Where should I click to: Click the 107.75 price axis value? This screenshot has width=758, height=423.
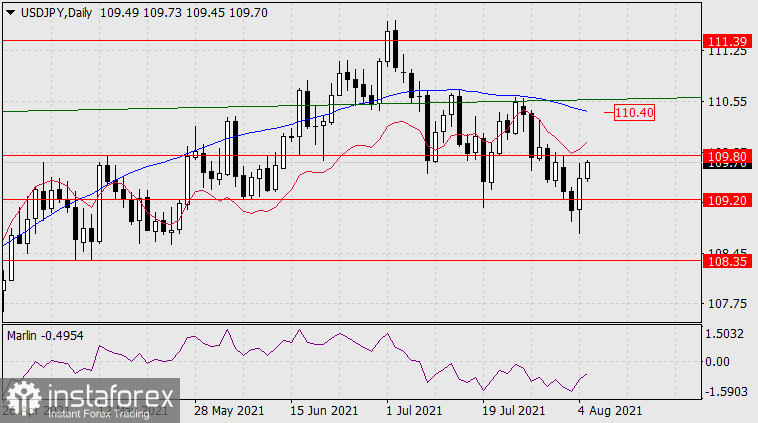pyautogui.click(x=727, y=303)
